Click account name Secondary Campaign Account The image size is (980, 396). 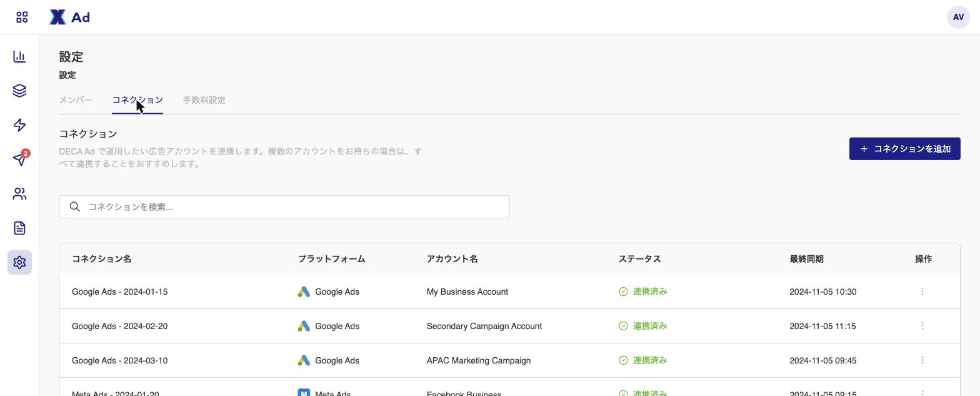(484, 326)
